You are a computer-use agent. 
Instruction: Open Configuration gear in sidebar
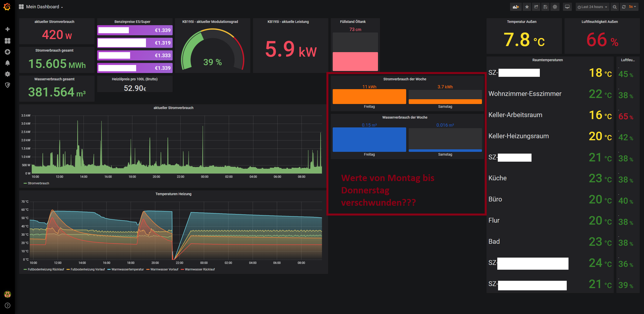(x=8, y=74)
